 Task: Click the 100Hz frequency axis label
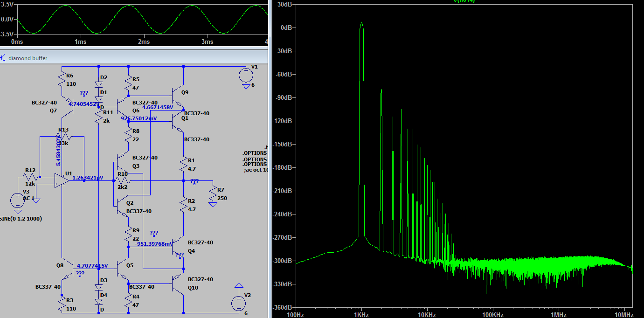pos(296,315)
